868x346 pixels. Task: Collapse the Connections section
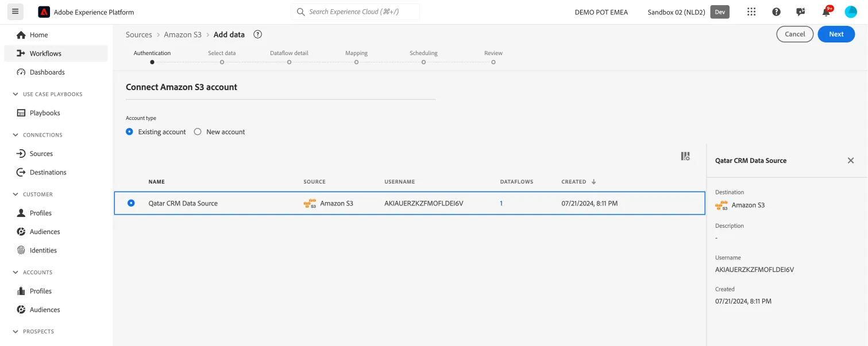[16, 135]
